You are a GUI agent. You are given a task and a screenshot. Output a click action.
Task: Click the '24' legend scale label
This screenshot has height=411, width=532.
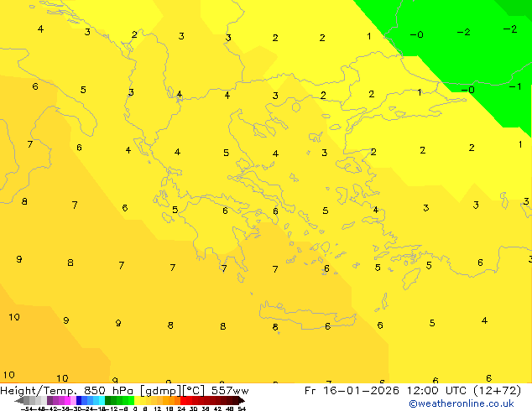[181, 408]
